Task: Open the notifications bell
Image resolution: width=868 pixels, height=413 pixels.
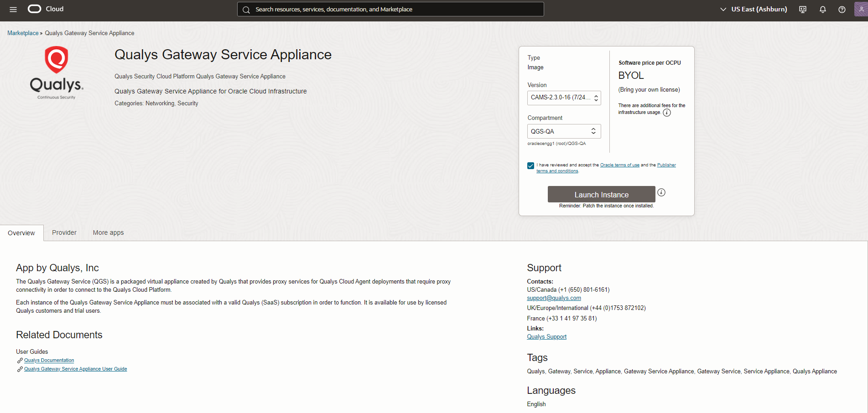Action: [x=822, y=9]
